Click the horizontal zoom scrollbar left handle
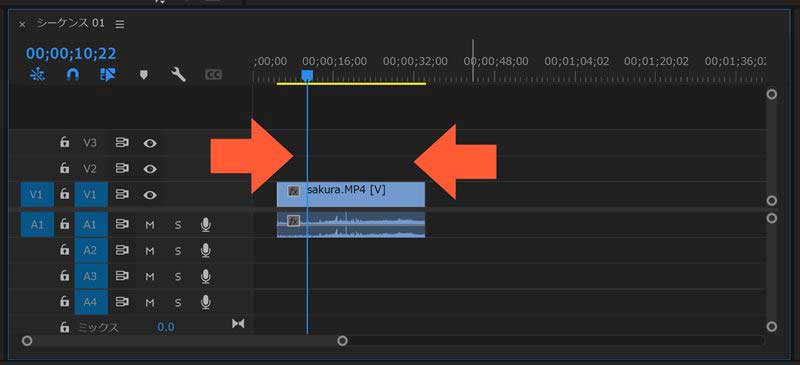 [x=27, y=340]
